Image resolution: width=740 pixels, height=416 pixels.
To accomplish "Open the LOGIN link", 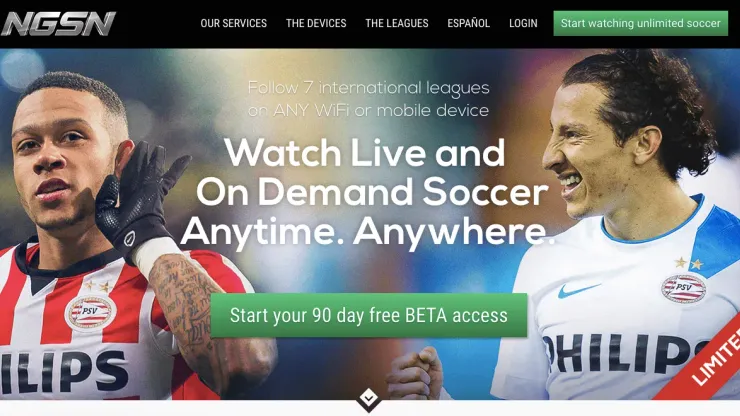I will pos(523,23).
